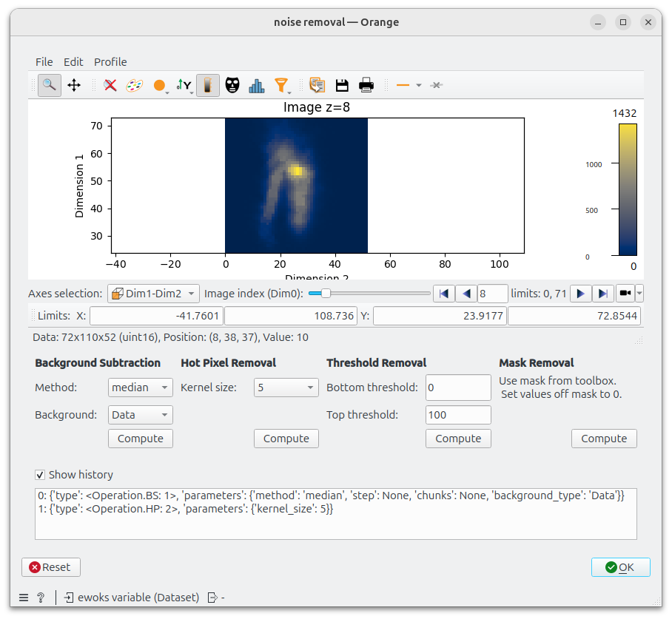Show the intensity histogram icon
Screen dimensions: 672x619
(256, 85)
